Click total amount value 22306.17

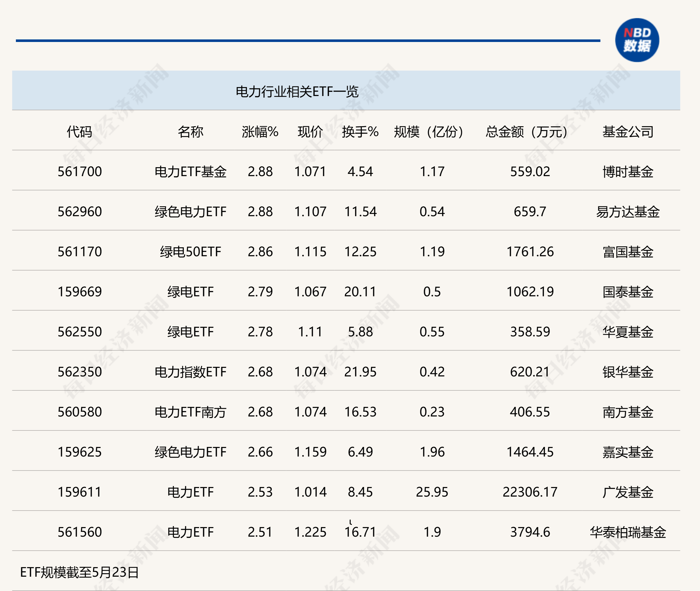(x=530, y=492)
